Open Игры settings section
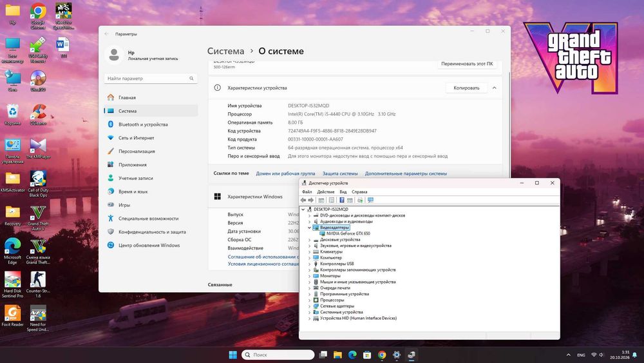 (151, 205)
